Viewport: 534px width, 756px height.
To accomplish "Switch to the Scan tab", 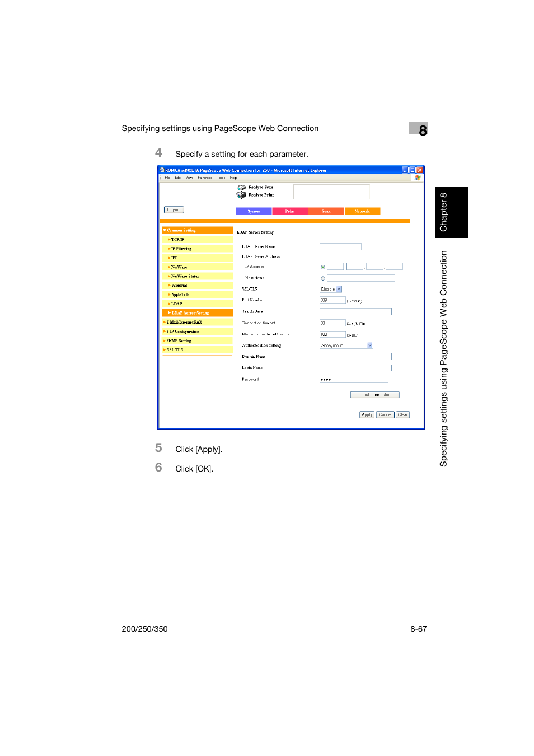I will (x=326, y=211).
